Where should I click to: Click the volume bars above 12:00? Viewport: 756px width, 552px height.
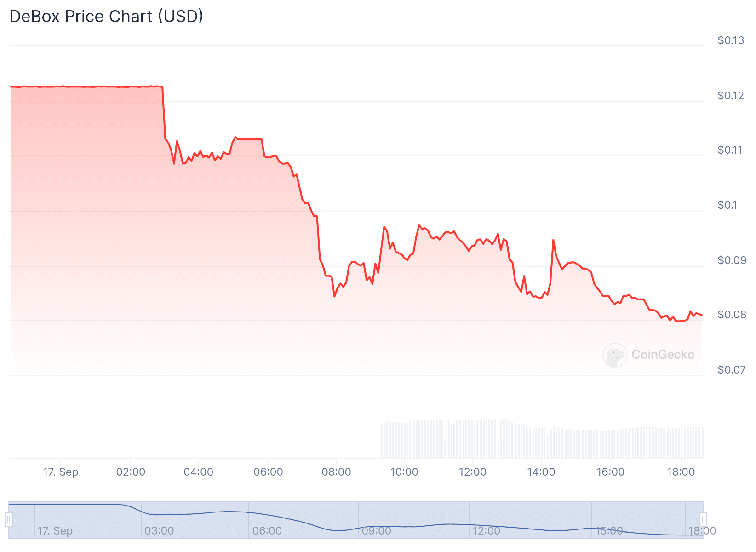click(472, 439)
